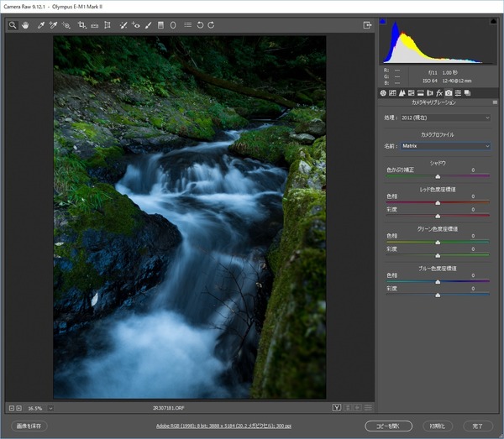Open the Basic panel tab

pyautogui.click(x=383, y=93)
